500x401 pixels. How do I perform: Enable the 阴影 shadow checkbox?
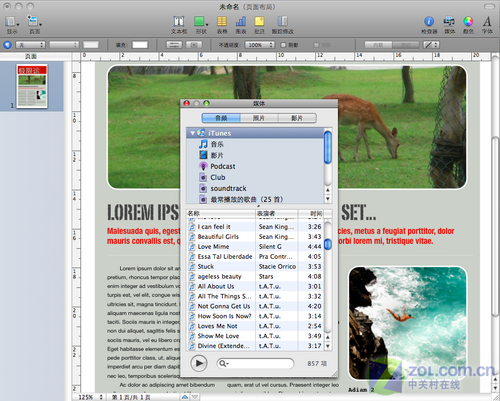283,45
